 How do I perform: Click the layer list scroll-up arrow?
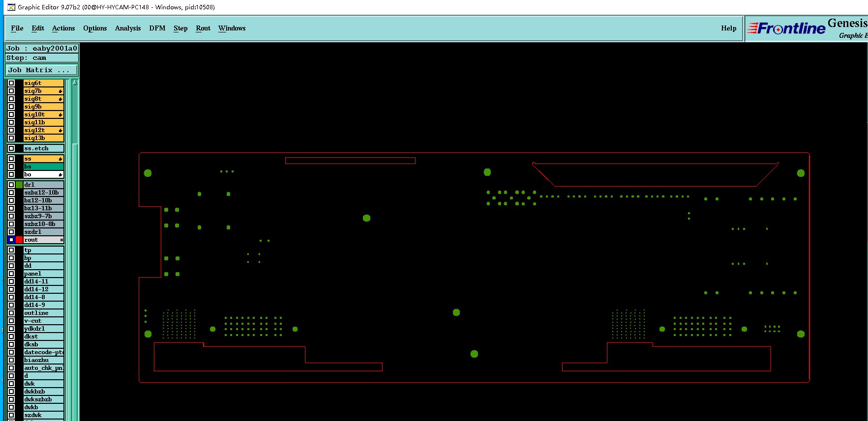75,83
